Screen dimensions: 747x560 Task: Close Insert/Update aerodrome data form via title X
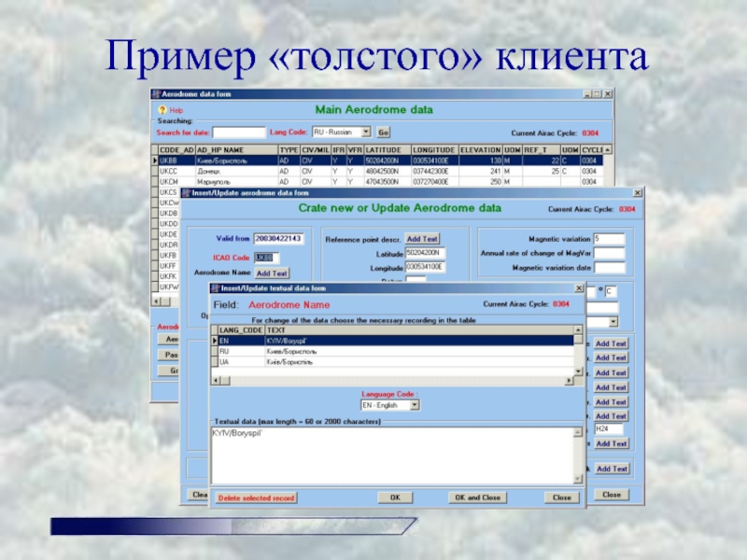[638, 193]
